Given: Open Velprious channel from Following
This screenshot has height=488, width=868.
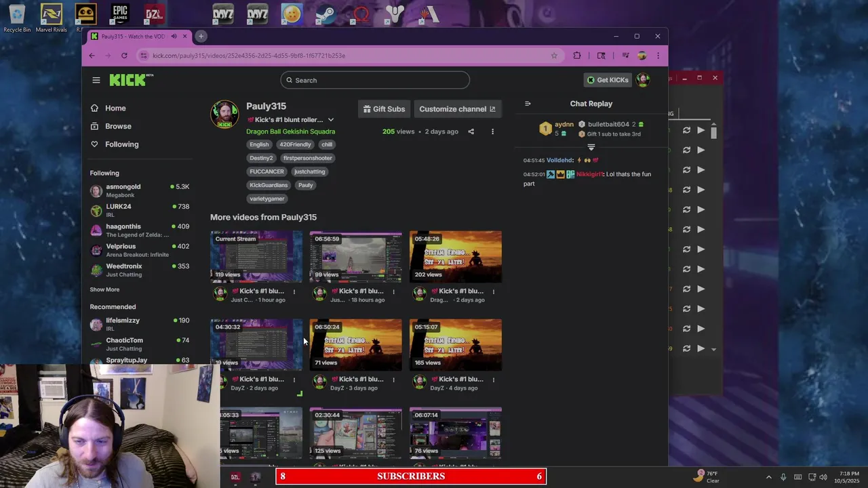Looking at the screenshot, I should pyautogui.click(x=140, y=250).
